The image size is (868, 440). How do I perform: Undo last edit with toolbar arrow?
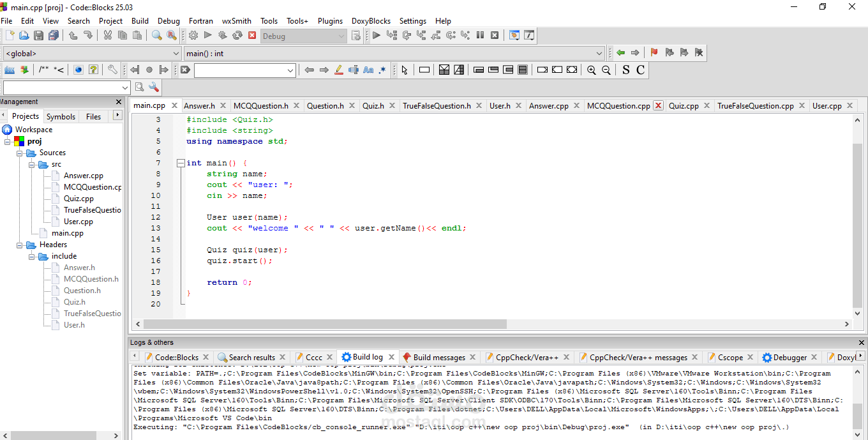click(x=73, y=36)
